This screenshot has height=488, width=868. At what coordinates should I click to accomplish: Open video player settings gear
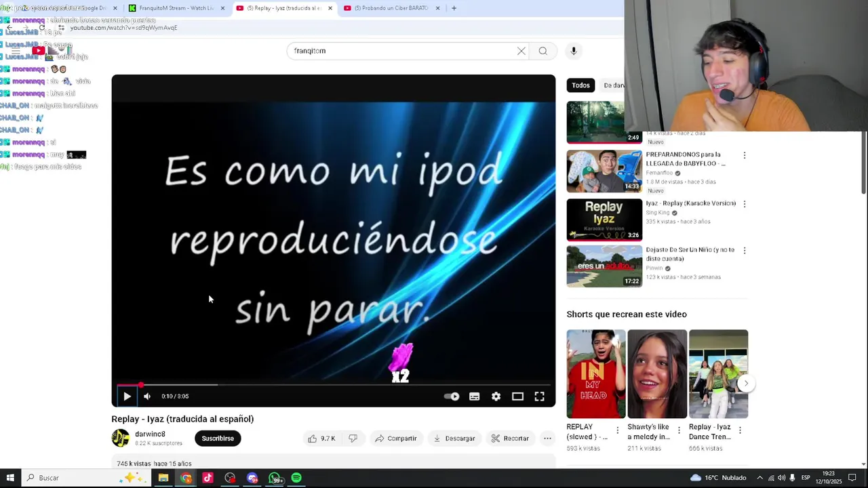coord(496,396)
